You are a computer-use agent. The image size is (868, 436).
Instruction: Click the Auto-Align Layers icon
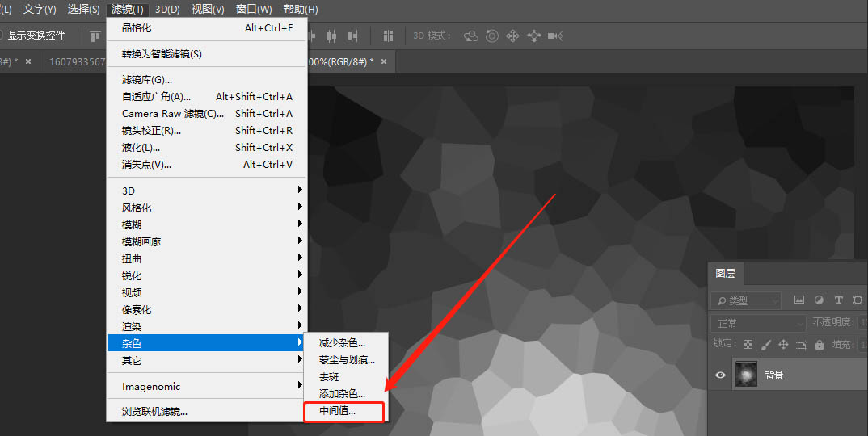[x=388, y=36]
